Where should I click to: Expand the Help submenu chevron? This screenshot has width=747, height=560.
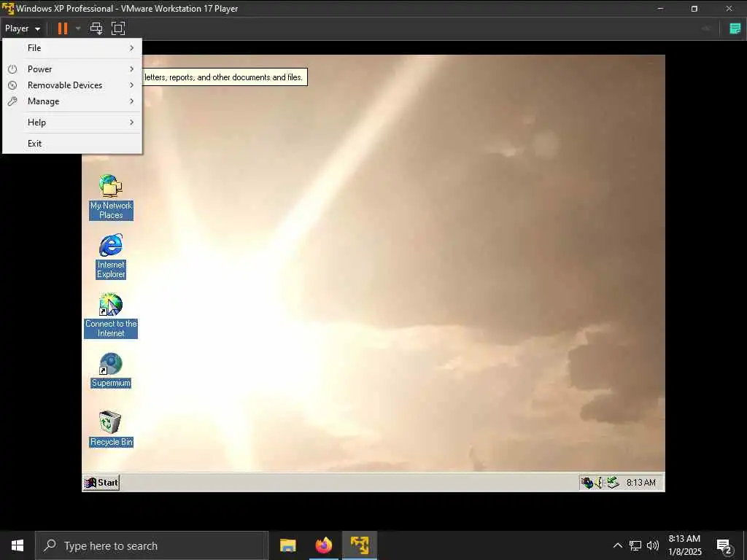coord(132,122)
